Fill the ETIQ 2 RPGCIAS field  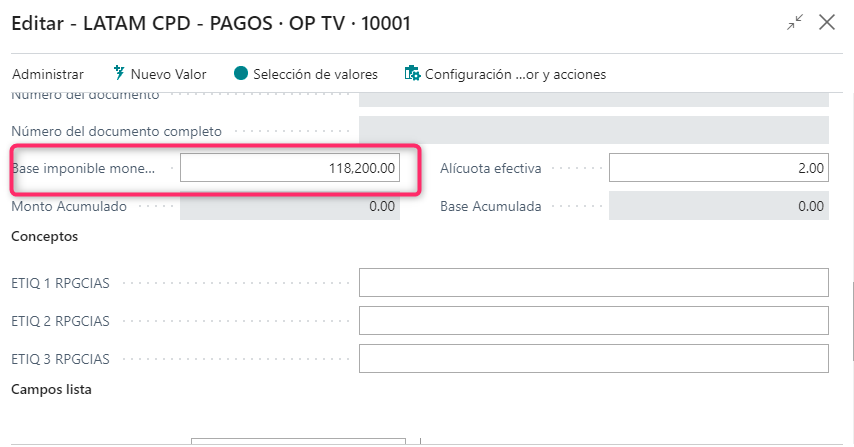click(594, 321)
